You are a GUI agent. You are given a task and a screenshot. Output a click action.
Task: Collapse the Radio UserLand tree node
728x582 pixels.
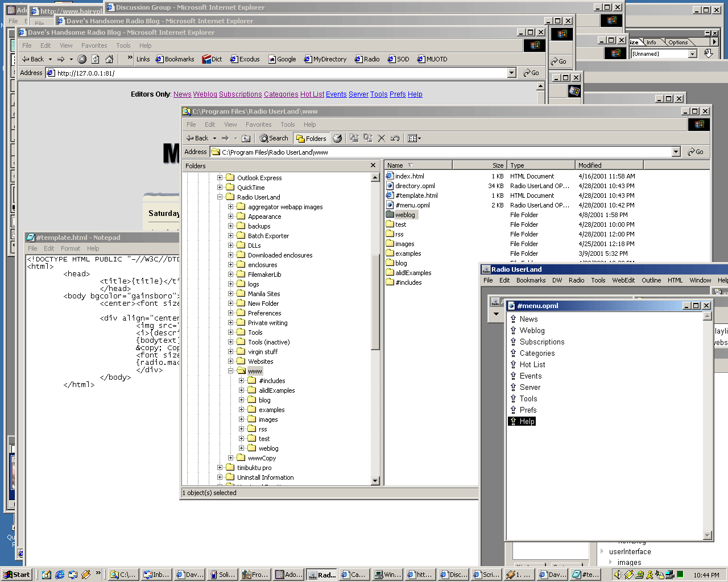pos(220,197)
